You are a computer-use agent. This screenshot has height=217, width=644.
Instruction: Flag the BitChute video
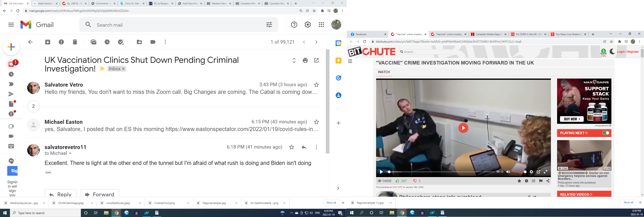[x=541, y=181]
